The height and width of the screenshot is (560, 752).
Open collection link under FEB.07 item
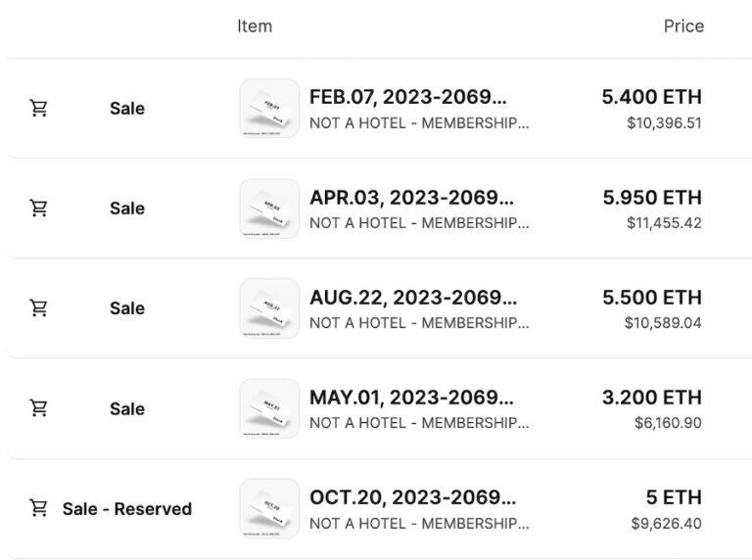pos(419,123)
